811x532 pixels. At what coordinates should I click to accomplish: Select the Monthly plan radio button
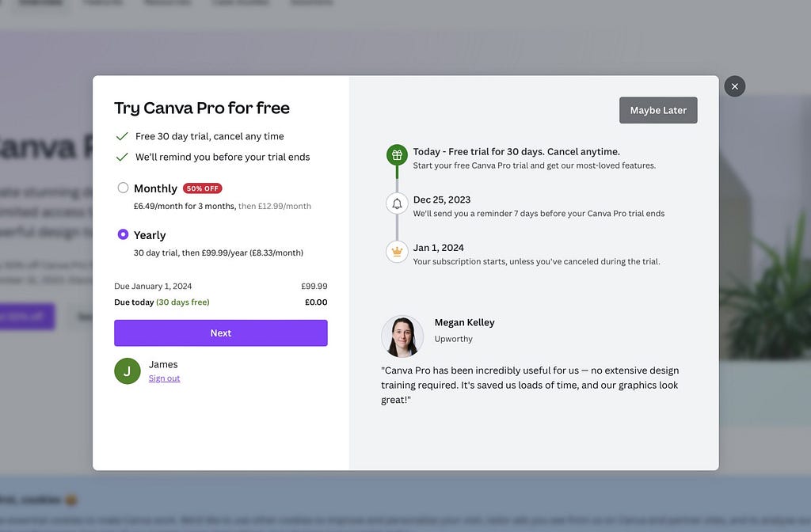tap(123, 188)
